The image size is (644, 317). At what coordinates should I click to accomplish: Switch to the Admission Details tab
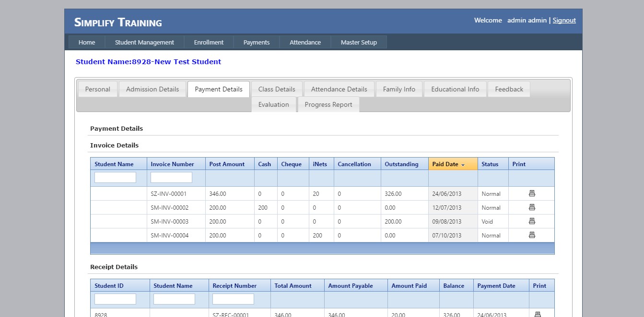(x=152, y=89)
